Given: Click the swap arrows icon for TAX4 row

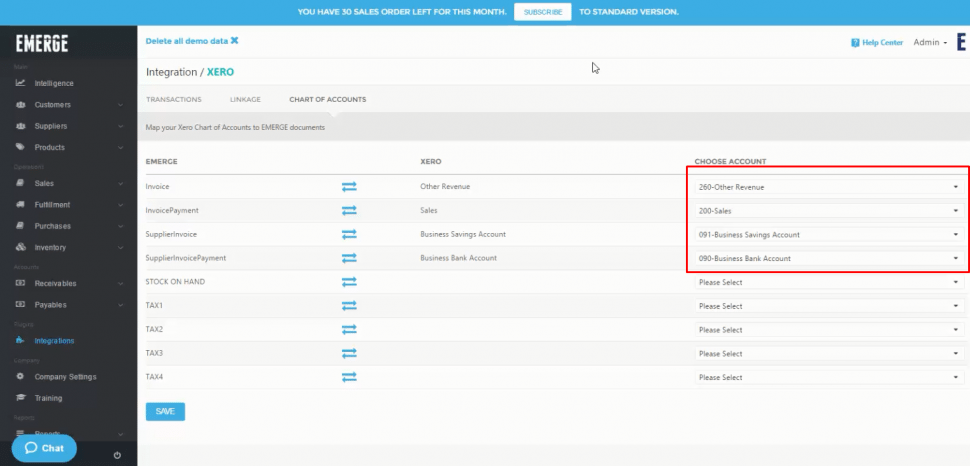Looking at the screenshot, I should click(x=349, y=377).
